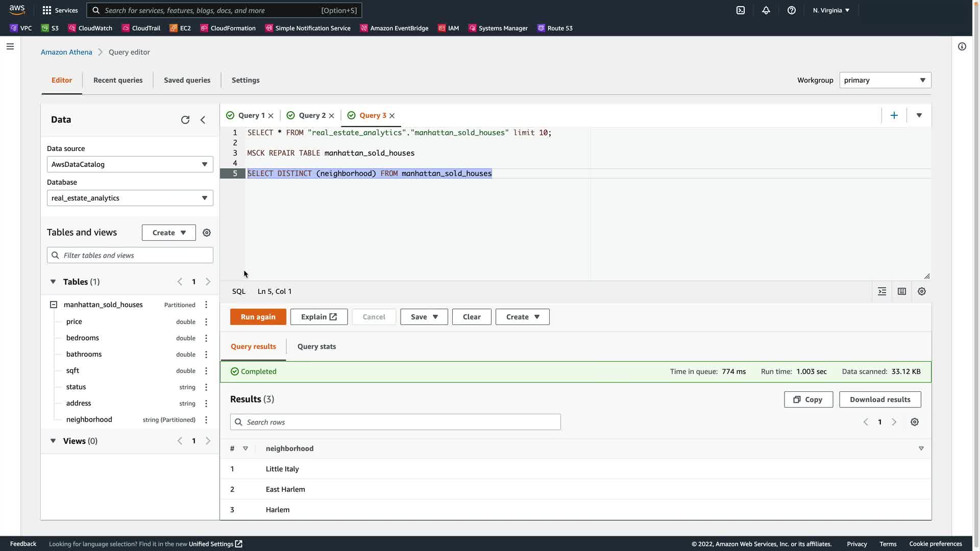Click the Search rows field

[396, 422]
